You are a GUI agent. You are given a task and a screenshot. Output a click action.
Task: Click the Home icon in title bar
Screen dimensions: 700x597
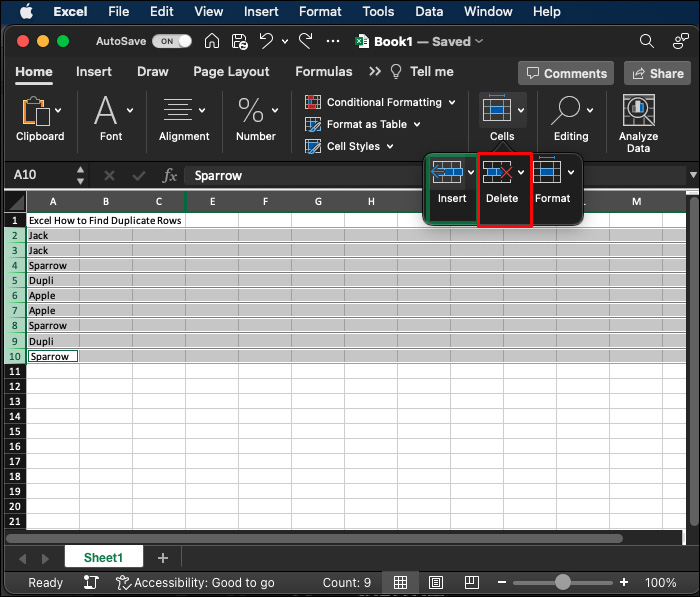[x=212, y=41]
